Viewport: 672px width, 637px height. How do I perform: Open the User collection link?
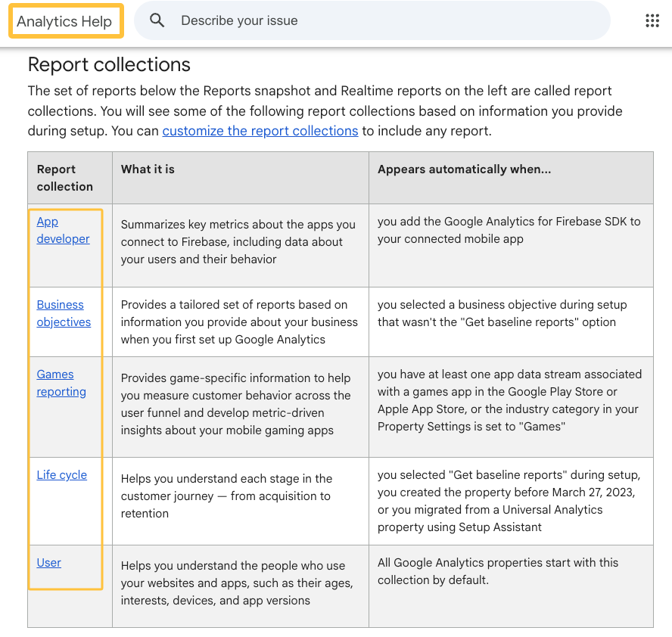click(x=49, y=562)
